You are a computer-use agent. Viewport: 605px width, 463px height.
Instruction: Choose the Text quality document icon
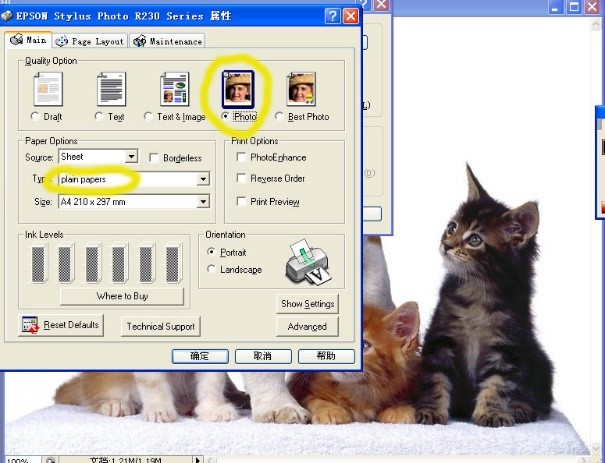pyautogui.click(x=111, y=89)
